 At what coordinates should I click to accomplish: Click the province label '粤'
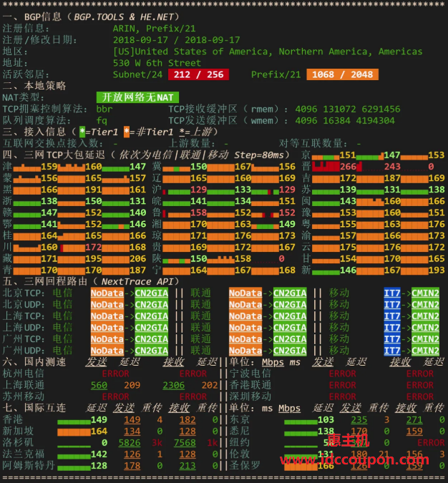(x=306, y=224)
